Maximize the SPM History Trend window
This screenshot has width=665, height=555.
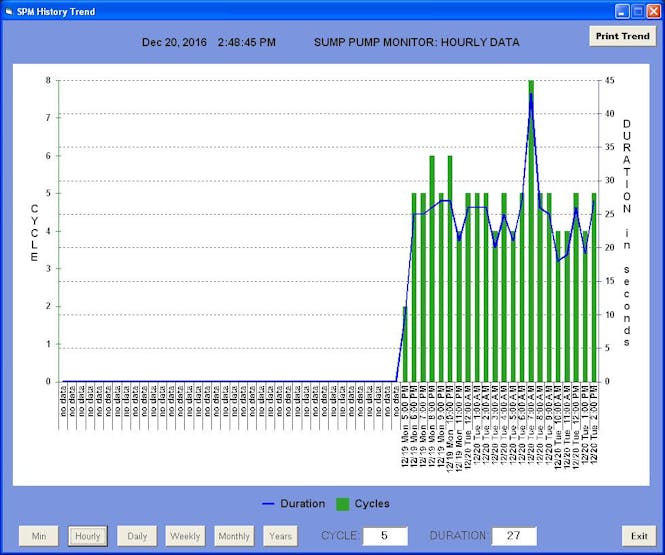(636, 9)
